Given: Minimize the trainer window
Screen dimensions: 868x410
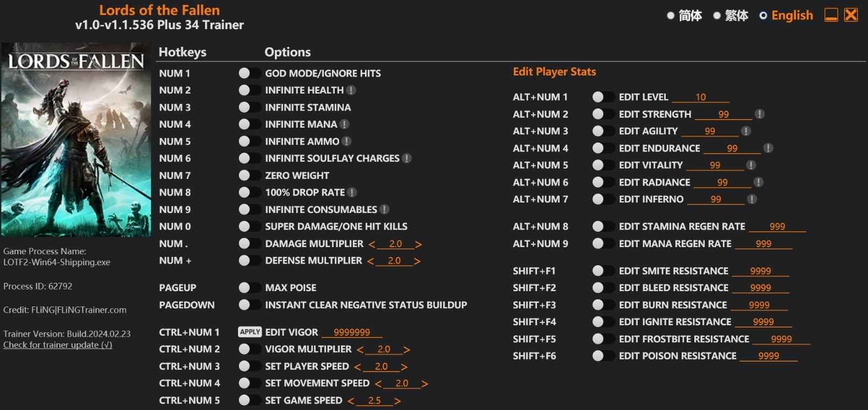Looking at the screenshot, I should coord(831,15).
